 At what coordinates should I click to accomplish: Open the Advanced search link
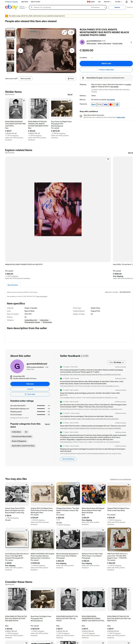[130, 8]
